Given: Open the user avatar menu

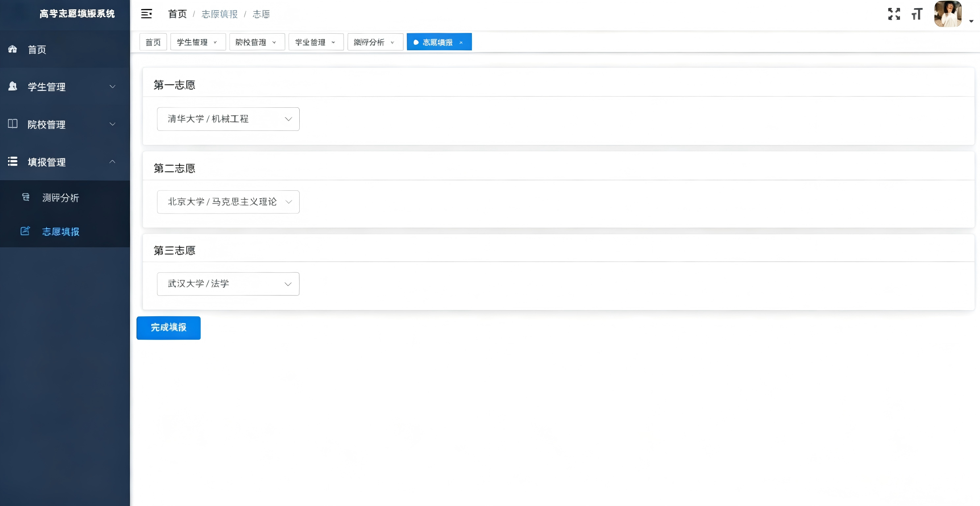Looking at the screenshot, I should (x=948, y=14).
